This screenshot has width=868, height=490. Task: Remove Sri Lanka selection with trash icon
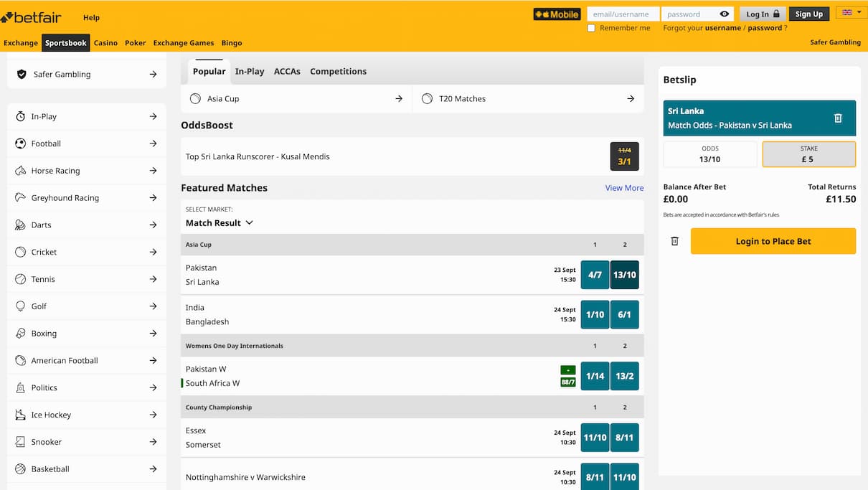[x=838, y=118]
